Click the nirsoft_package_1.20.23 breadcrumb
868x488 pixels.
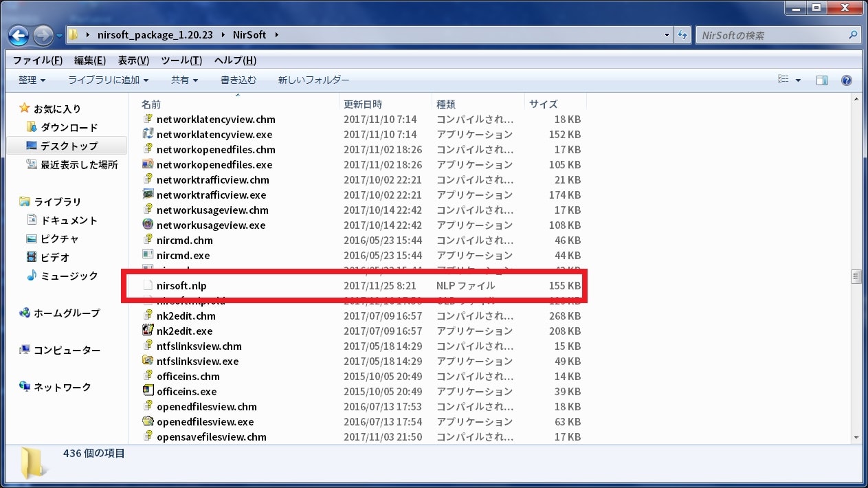coord(155,35)
